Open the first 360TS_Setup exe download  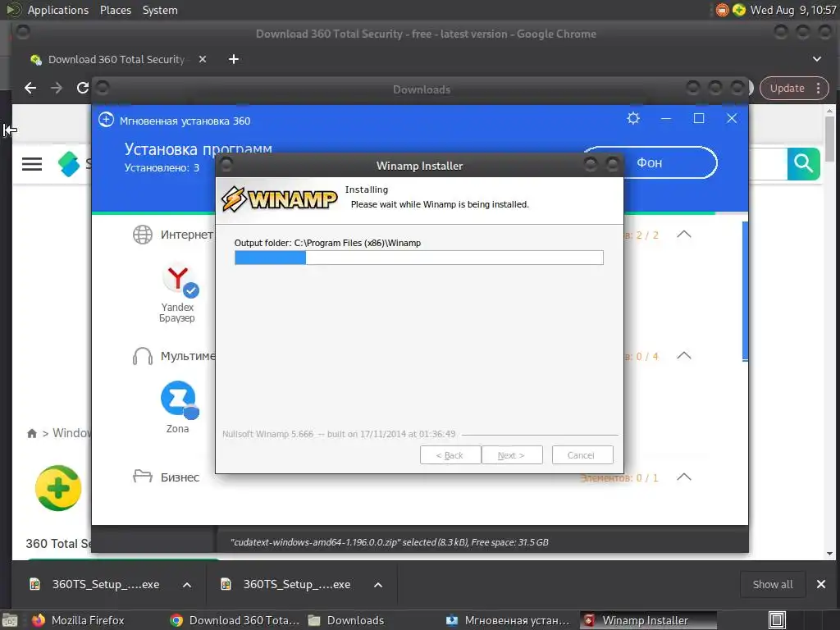(x=106, y=584)
